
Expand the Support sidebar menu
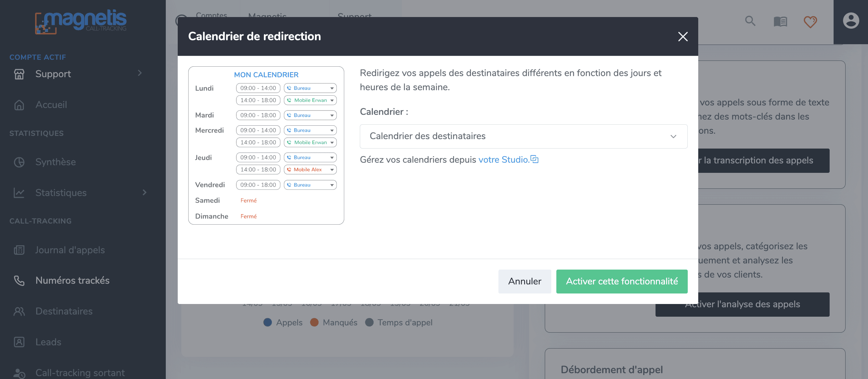click(140, 74)
